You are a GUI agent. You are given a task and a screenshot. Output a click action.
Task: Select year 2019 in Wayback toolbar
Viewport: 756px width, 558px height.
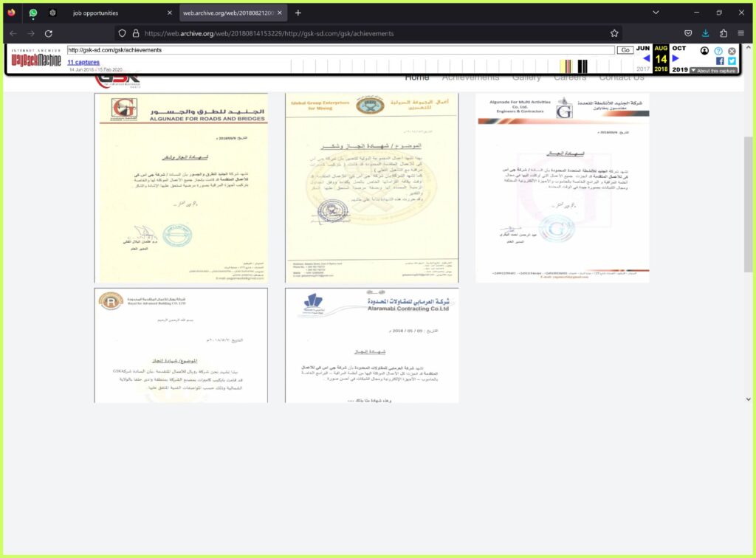coord(680,69)
